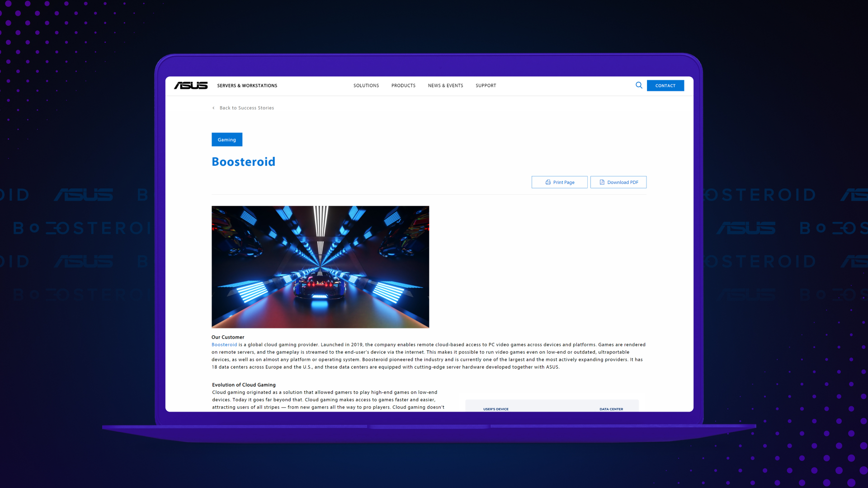Open the Boosteroid hyperlink in the text
868x488 pixels.
pyautogui.click(x=224, y=344)
